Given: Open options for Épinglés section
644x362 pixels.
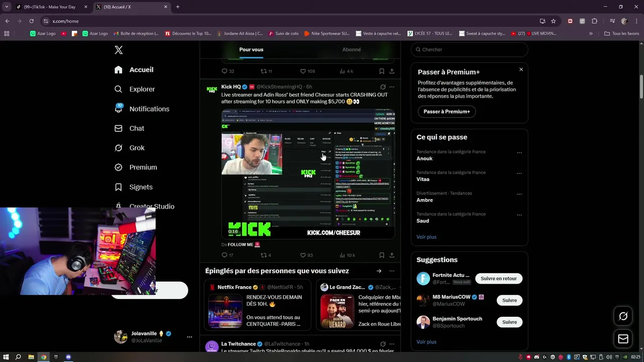Looking at the screenshot, I should tap(392, 271).
